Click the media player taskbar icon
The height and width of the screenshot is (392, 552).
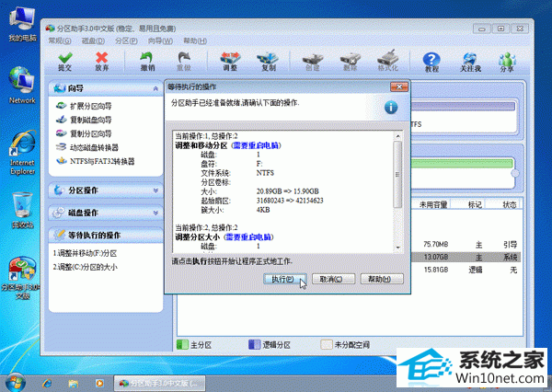[99, 383]
